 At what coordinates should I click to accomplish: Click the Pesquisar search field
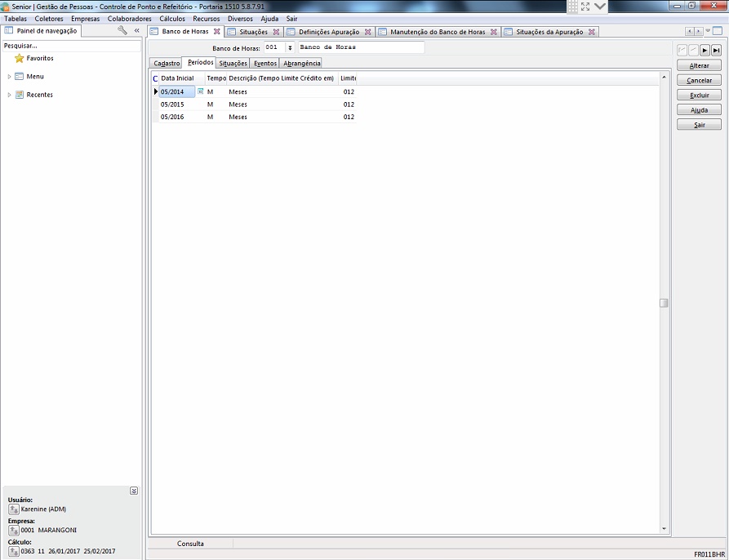coord(70,46)
